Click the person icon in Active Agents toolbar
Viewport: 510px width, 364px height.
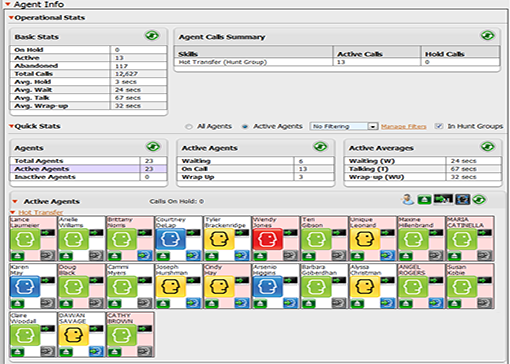(x=407, y=200)
